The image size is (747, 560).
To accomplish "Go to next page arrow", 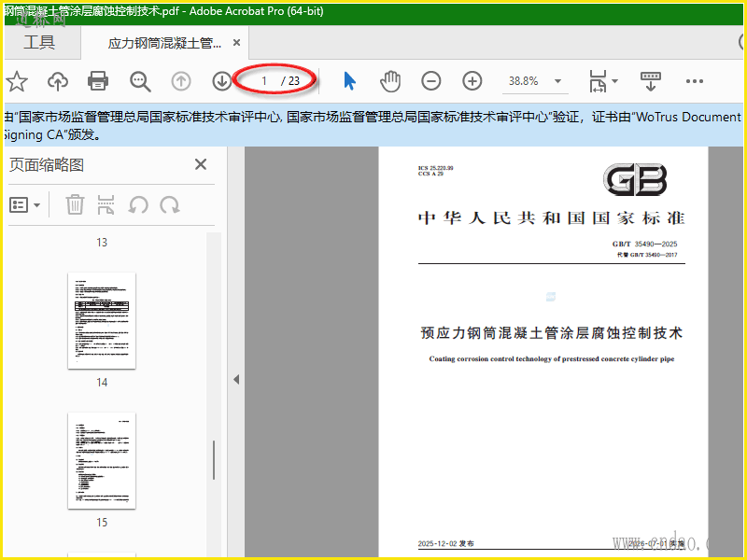I will point(221,81).
